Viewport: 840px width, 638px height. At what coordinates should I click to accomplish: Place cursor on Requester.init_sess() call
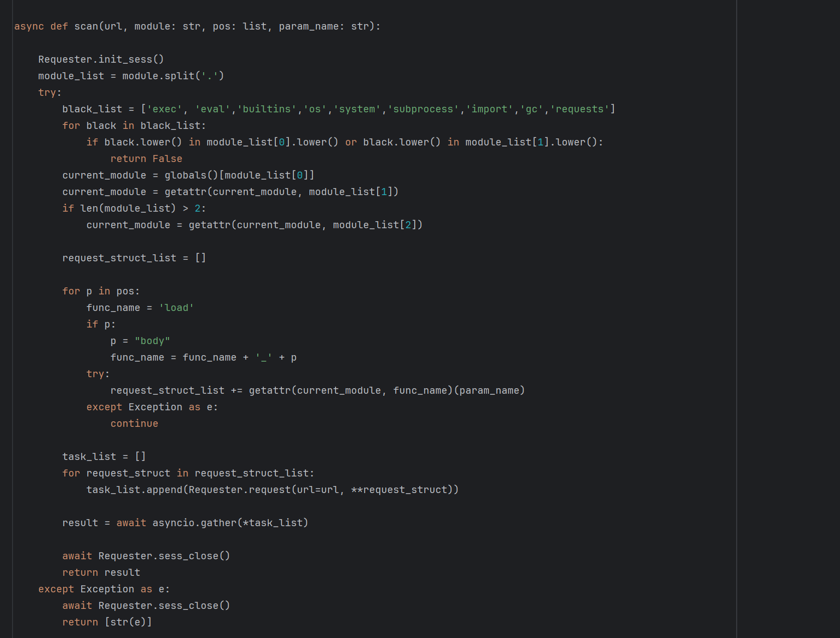[x=101, y=59]
